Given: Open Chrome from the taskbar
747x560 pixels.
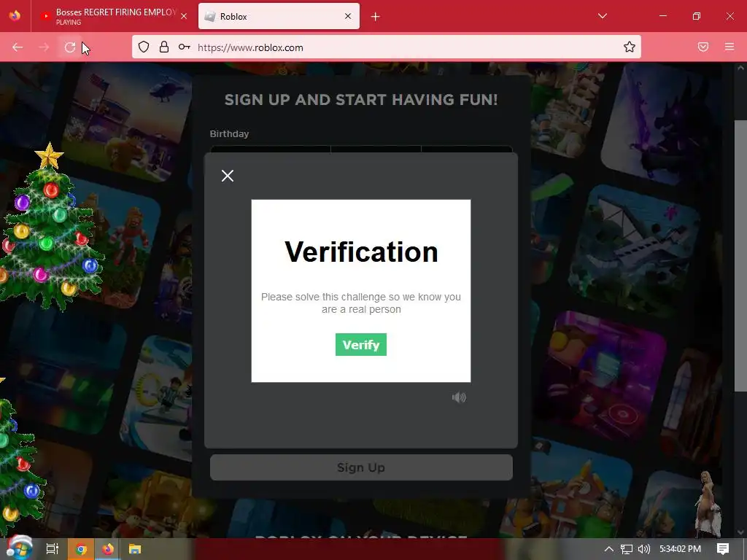Looking at the screenshot, I should 81,549.
